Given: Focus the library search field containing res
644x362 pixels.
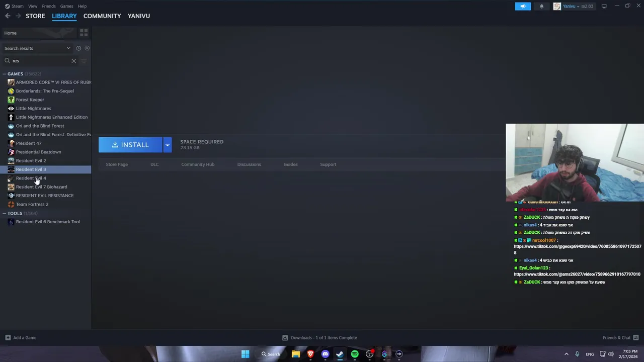Looking at the screenshot, I should tap(39, 61).
